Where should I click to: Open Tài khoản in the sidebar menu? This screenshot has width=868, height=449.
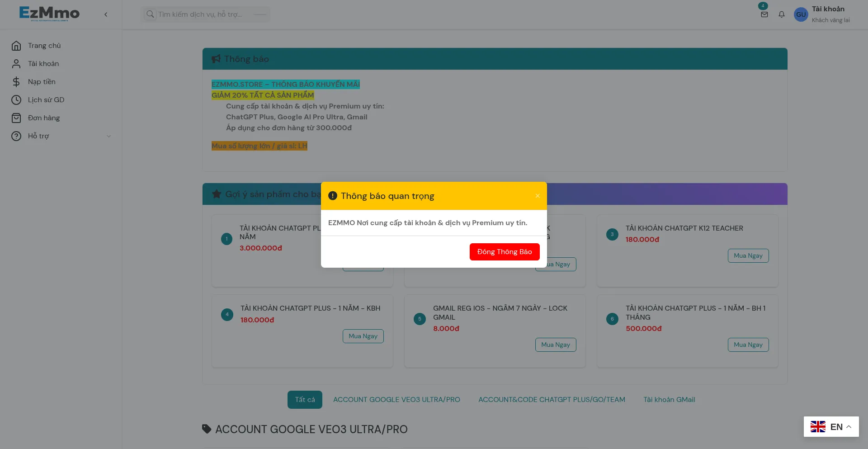coord(43,64)
